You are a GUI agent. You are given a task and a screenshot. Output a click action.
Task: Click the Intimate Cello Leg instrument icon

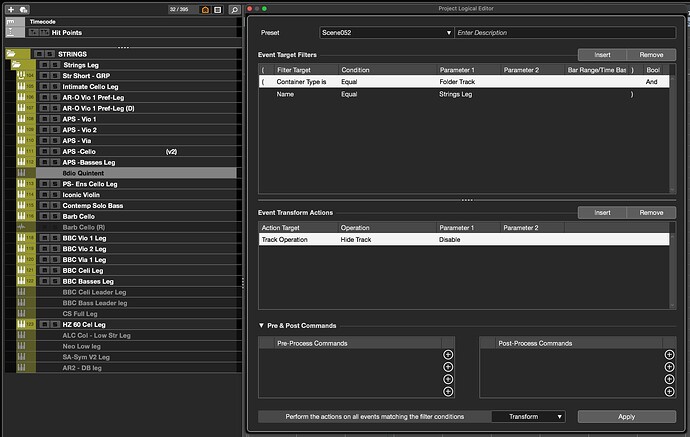[21, 86]
